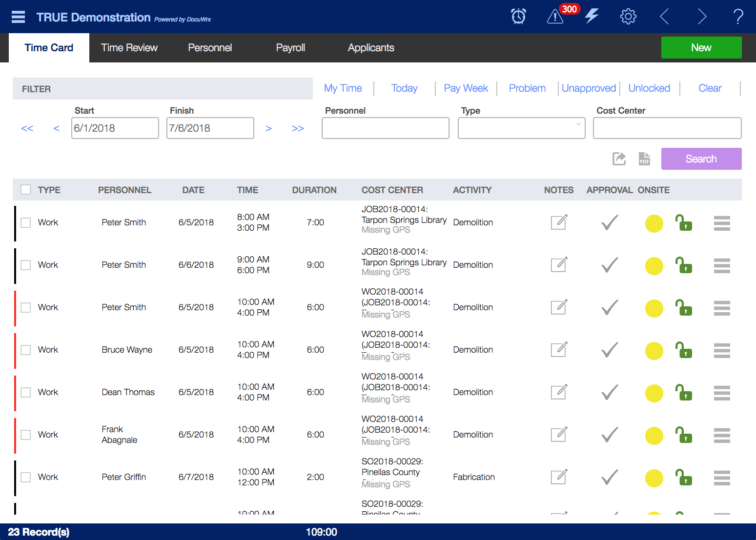Viewport: 756px width, 540px height.
Task: Select the checkbox on Bruce Wayne's row
Action: click(x=25, y=350)
